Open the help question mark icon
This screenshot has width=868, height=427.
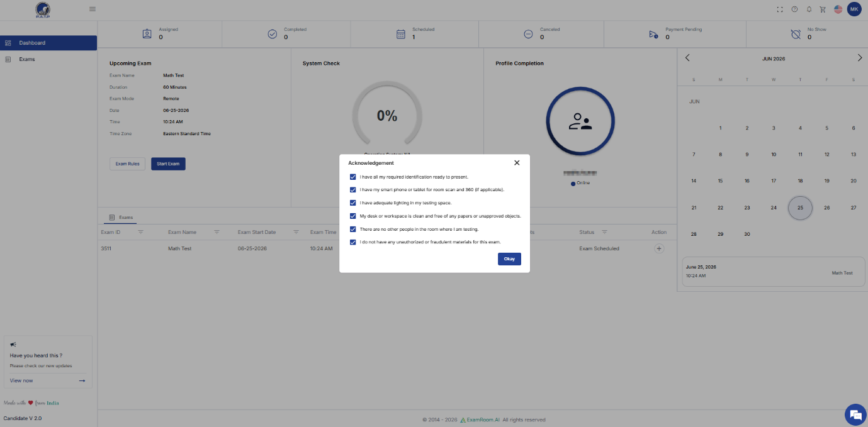(794, 9)
